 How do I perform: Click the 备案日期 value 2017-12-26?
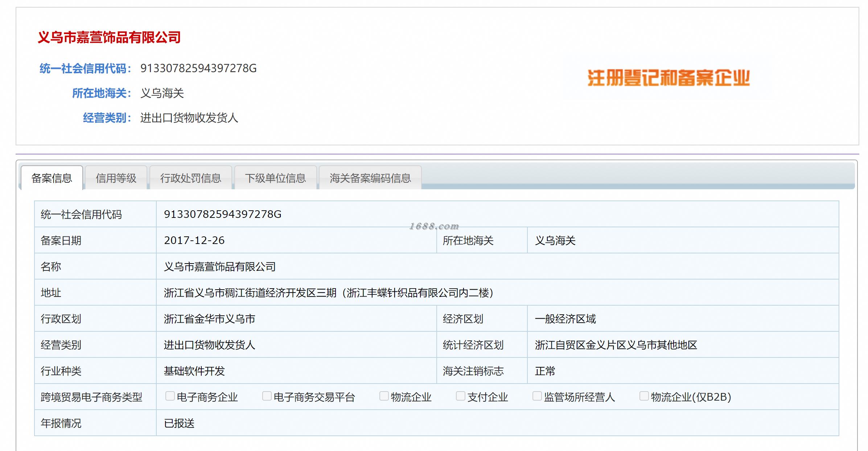pos(194,240)
